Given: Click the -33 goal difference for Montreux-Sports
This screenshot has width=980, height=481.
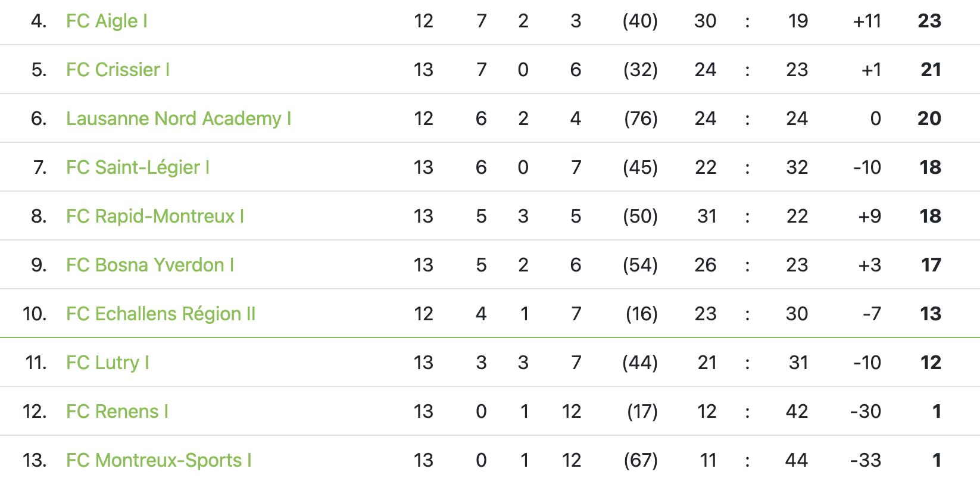Looking at the screenshot, I should pos(865,461).
